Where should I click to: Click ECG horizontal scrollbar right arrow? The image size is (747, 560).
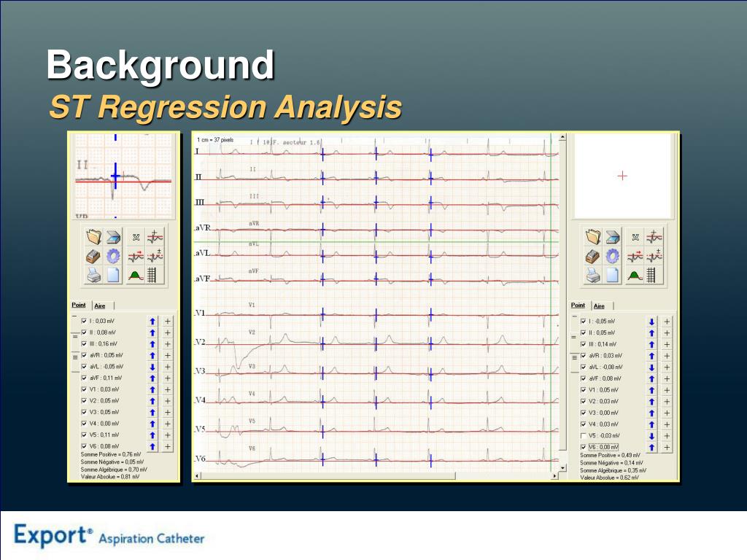coord(554,475)
